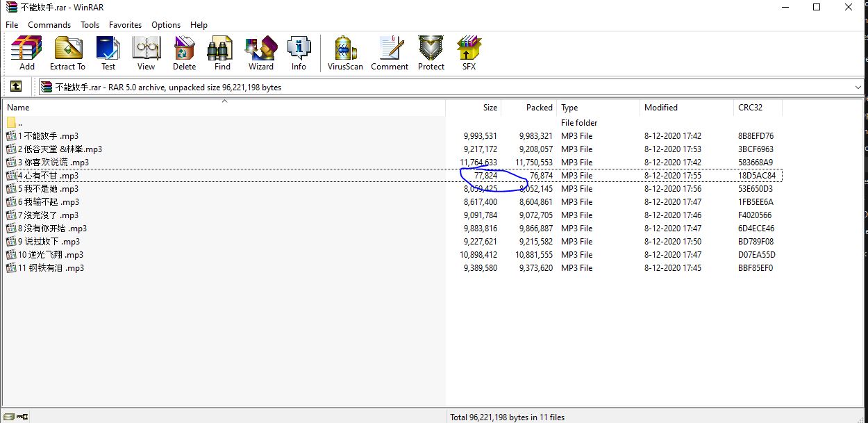
Task: Run Test on the archive
Action: 108,53
